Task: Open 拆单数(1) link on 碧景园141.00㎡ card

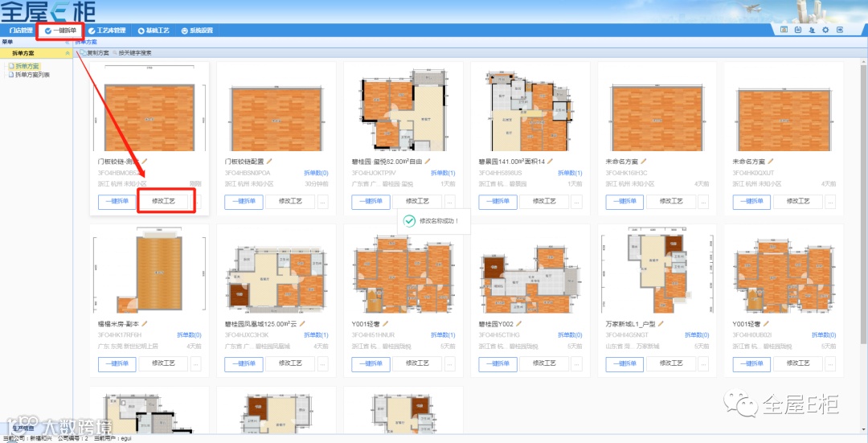Action: (x=570, y=173)
